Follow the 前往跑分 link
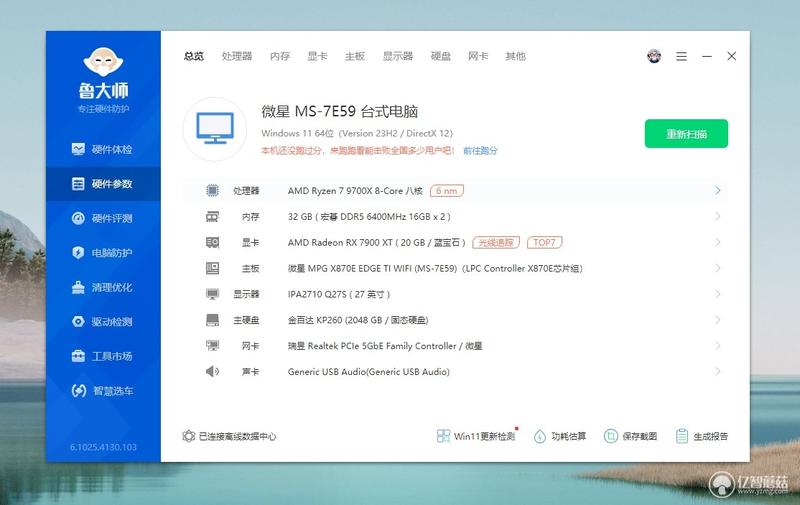Screen dimensions: 800x505 [x=480, y=150]
